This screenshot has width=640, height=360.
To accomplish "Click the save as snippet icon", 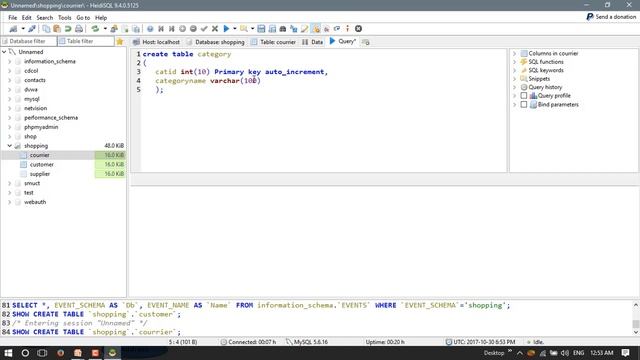I will [272, 29].
